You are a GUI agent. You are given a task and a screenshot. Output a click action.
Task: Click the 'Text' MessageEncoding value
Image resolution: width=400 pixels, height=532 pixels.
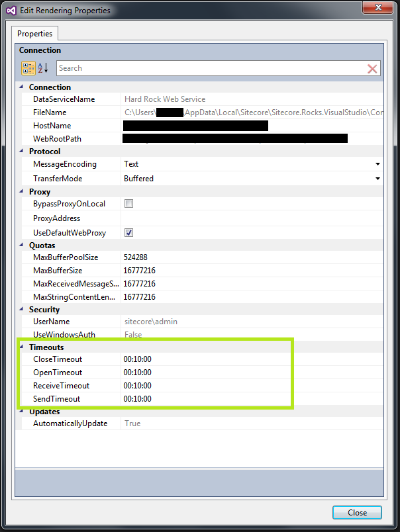tap(131, 164)
